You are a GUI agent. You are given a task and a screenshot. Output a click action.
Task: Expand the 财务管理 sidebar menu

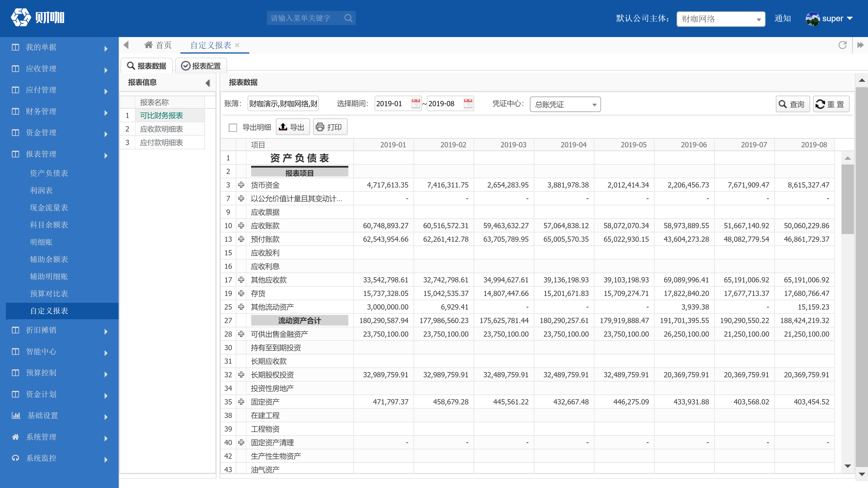click(x=59, y=111)
